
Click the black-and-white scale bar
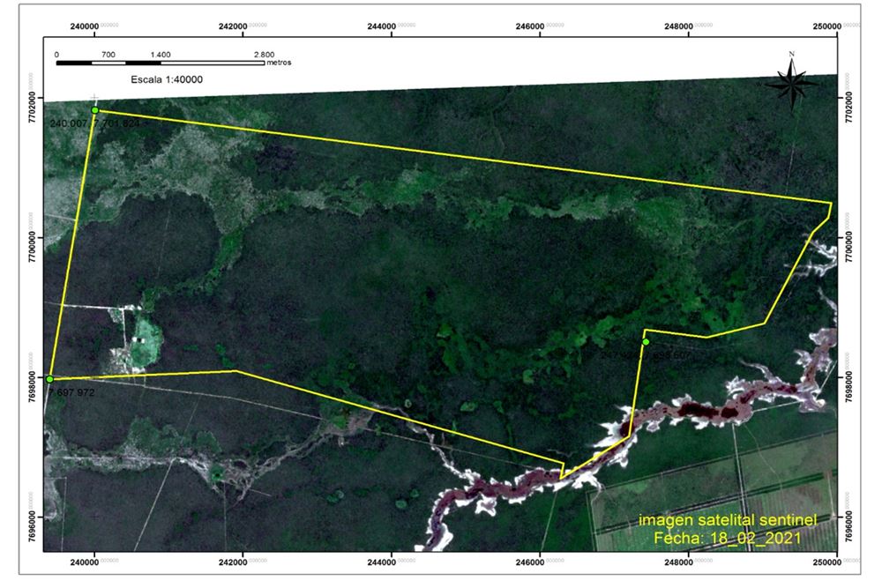[161, 63]
